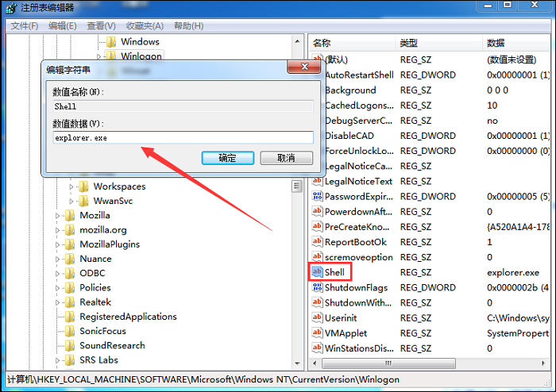Image resolution: width=556 pixels, height=392 pixels.
Task: Click the tree pane scroll up arrow
Action: [297, 42]
